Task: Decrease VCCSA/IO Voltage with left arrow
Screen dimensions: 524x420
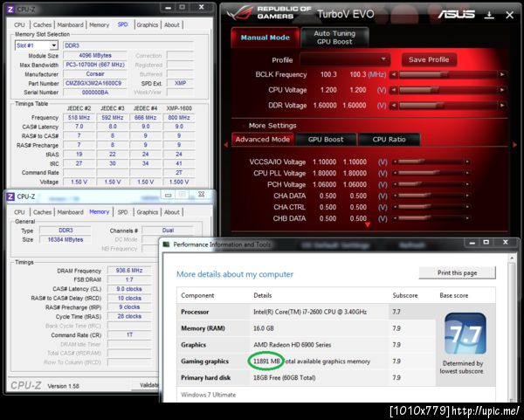Action: (x=395, y=162)
